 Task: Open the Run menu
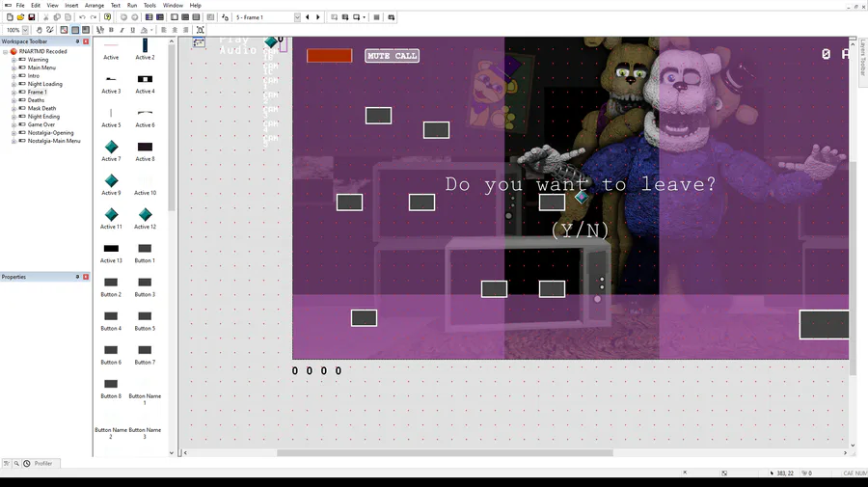pos(132,5)
